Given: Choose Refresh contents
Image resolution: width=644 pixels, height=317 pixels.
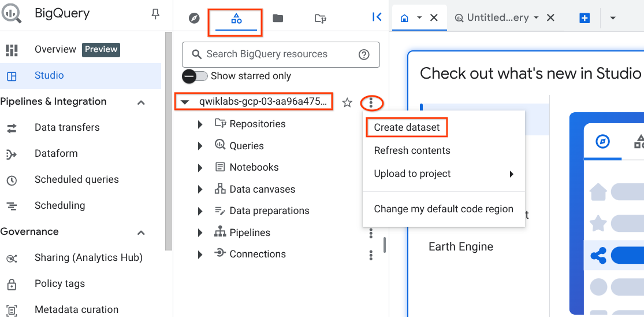Looking at the screenshot, I should (x=412, y=150).
